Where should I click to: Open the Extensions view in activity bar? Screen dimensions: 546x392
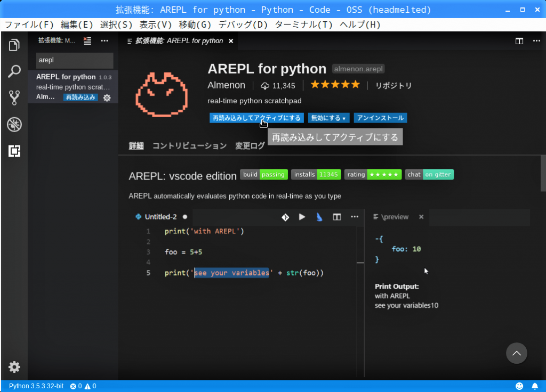(x=14, y=151)
